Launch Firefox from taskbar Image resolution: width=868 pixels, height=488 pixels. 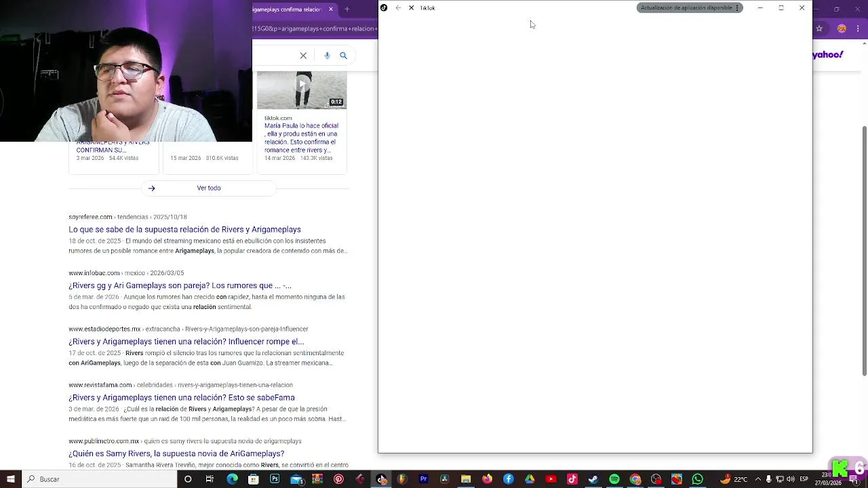point(487,479)
